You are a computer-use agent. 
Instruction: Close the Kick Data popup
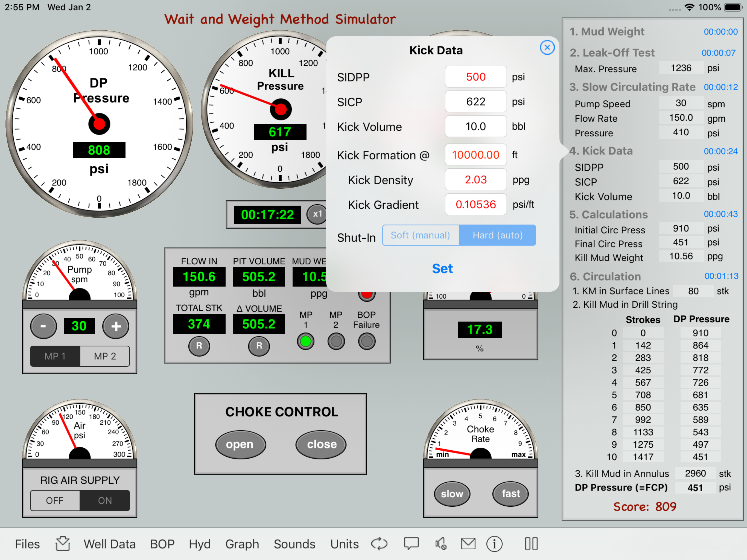click(x=547, y=48)
